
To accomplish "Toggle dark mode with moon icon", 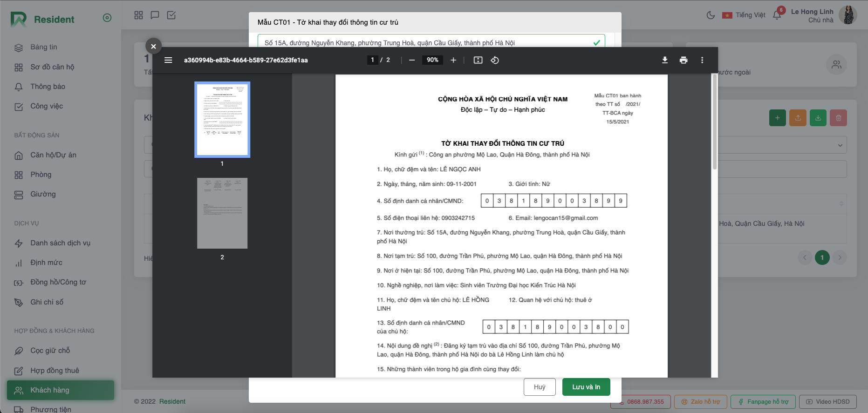I will [x=711, y=15].
